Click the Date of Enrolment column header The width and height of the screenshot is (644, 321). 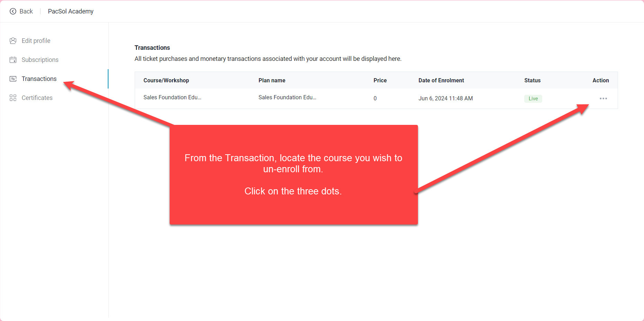click(x=441, y=80)
